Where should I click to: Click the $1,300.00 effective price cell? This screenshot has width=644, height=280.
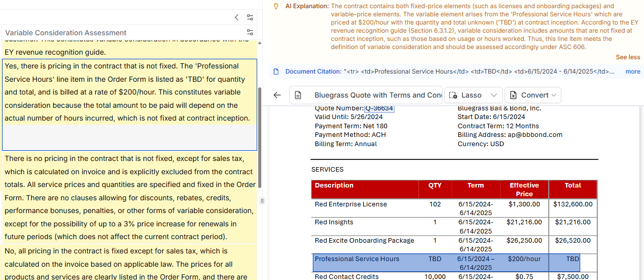click(524, 208)
